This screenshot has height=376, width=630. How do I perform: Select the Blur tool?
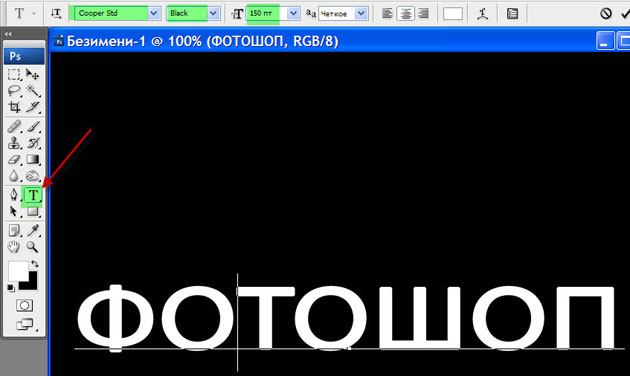14,176
